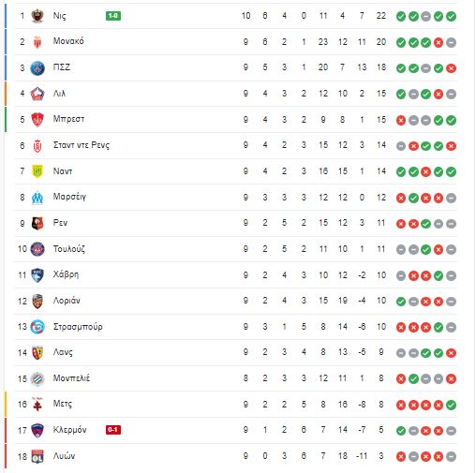476x473 pixels.
Task: Click the Strasbourg club logo
Action: (x=37, y=327)
